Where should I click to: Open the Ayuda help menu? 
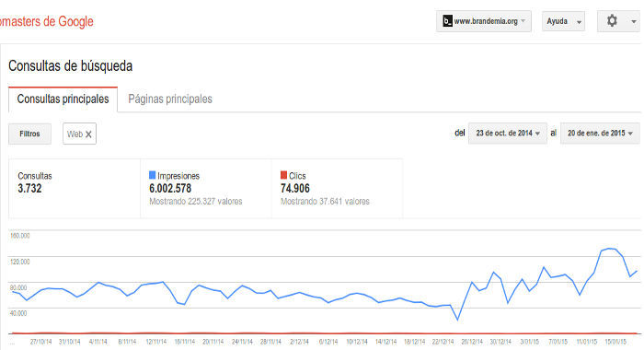563,21
